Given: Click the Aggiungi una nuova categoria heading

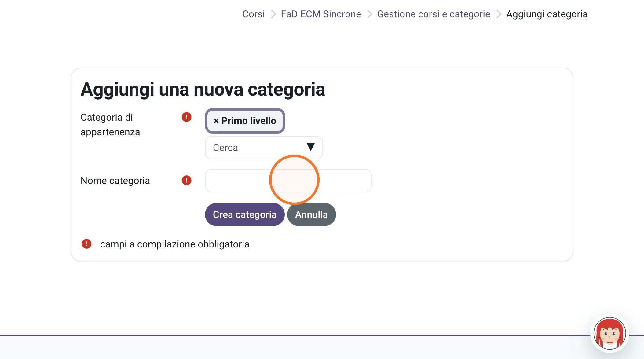Looking at the screenshot, I should 203,90.
